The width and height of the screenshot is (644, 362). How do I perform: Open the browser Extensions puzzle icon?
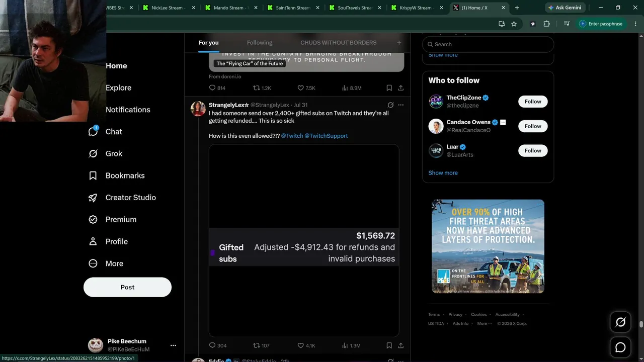click(x=546, y=24)
